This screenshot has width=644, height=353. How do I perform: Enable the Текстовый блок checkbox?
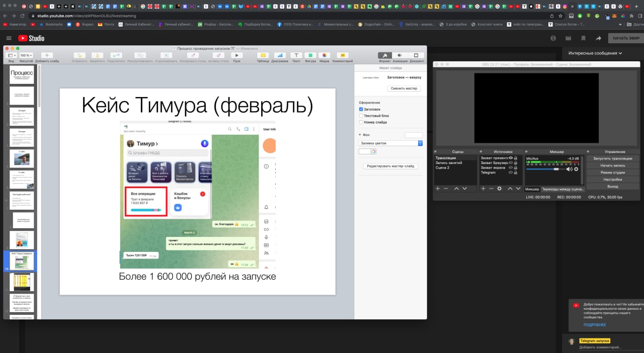361,116
